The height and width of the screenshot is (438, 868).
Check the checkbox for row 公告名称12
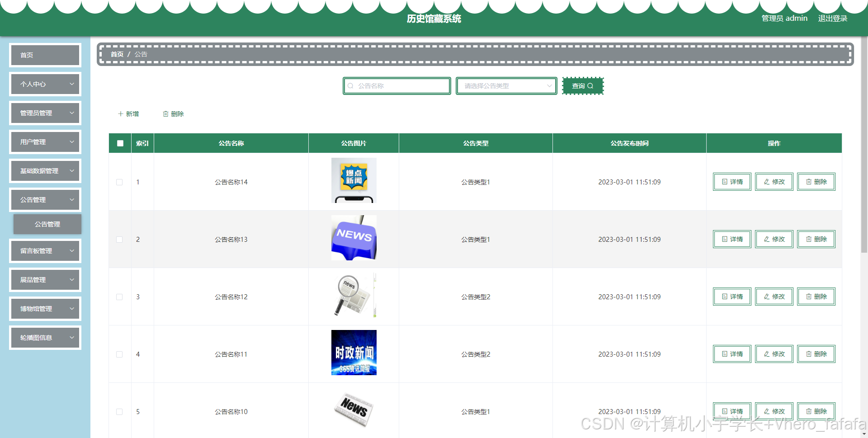point(119,297)
